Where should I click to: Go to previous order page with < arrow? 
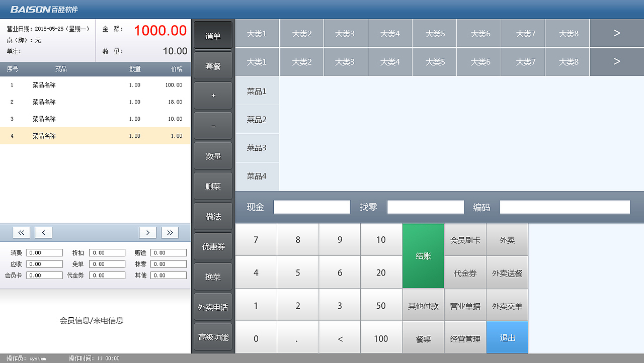[43, 232]
